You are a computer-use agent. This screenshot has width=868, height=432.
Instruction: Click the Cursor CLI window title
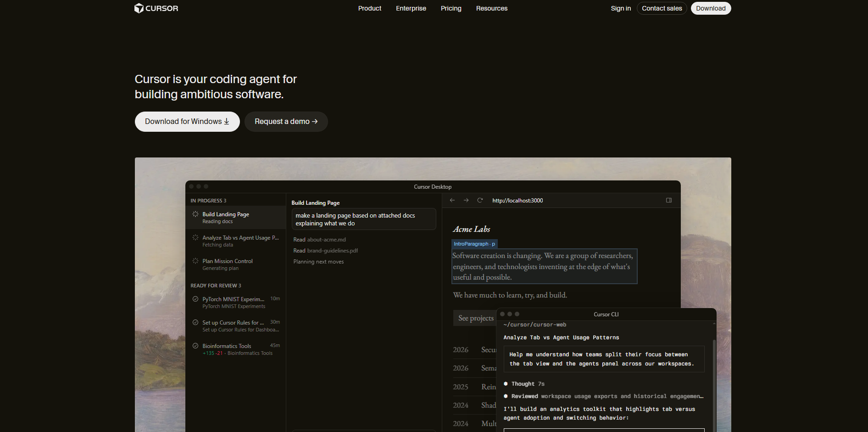[606, 314]
